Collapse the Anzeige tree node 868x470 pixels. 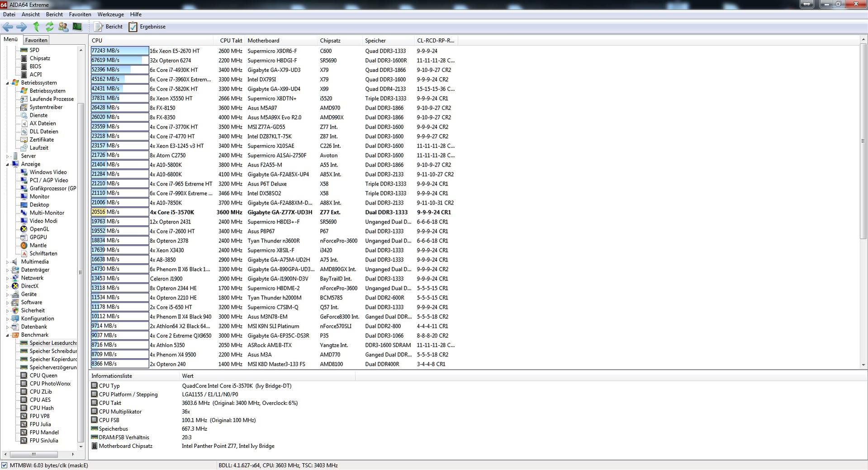click(8, 164)
